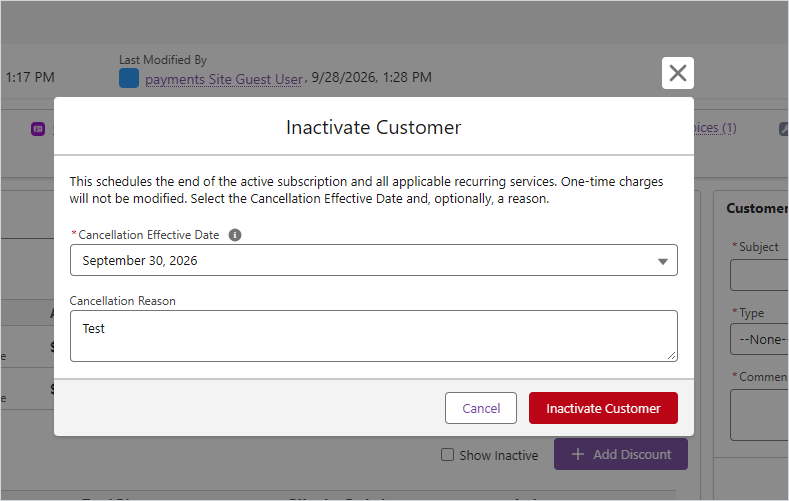Screen dimensions: 789x501
Task: Toggle the Show Inactive checkbox
Action: point(447,455)
